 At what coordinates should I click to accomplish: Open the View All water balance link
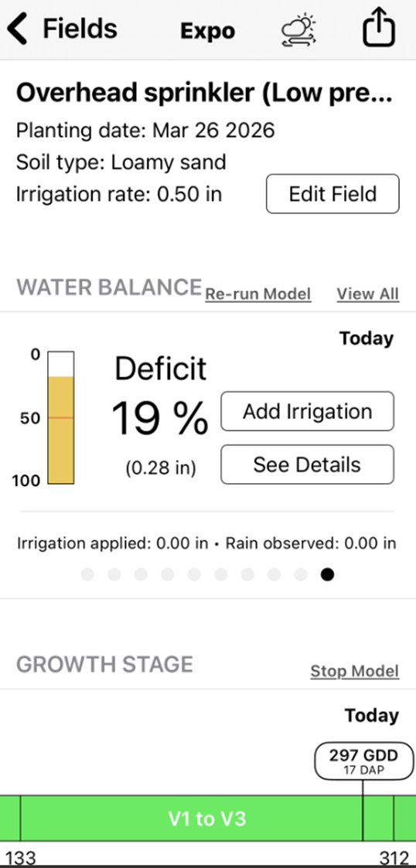(x=368, y=294)
